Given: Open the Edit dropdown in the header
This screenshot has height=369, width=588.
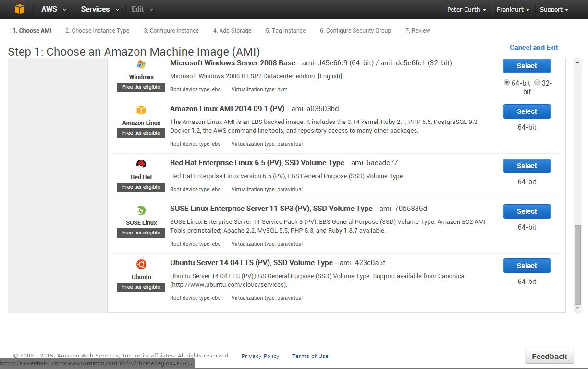Looking at the screenshot, I should pos(143,9).
